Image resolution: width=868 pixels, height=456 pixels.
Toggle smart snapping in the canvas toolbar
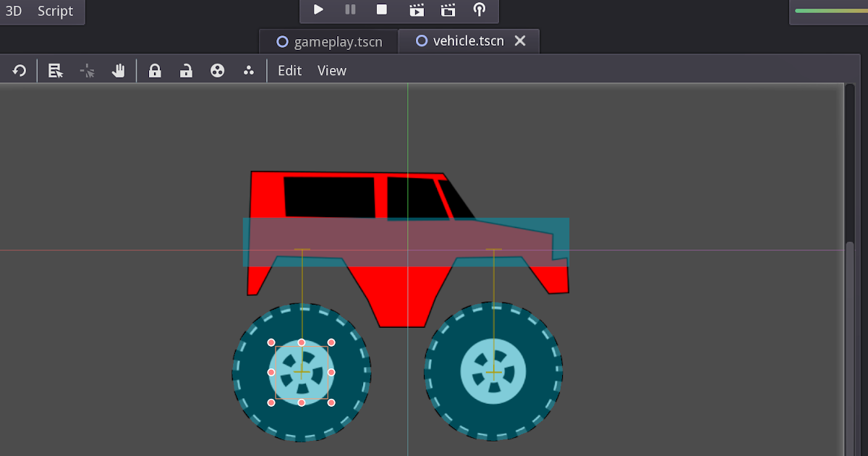point(87,70)
